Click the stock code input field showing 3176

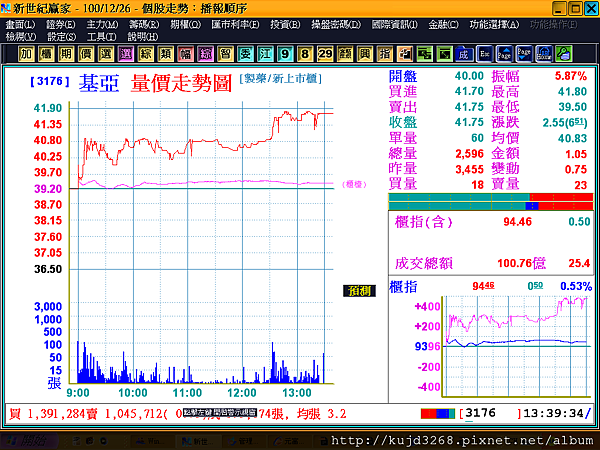(x=491, y=413)
